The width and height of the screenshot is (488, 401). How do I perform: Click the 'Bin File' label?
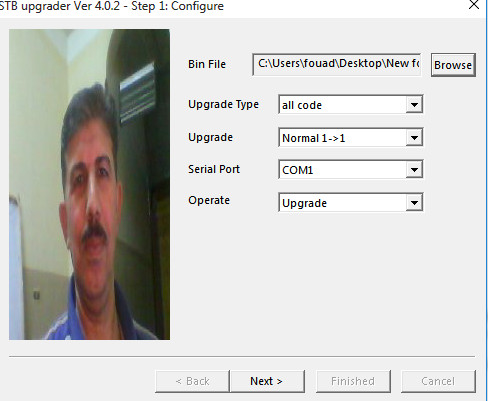click(x=207, y=64)
